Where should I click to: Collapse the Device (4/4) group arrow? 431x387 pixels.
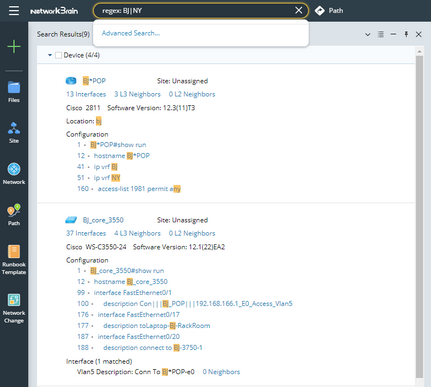point(50,55)
